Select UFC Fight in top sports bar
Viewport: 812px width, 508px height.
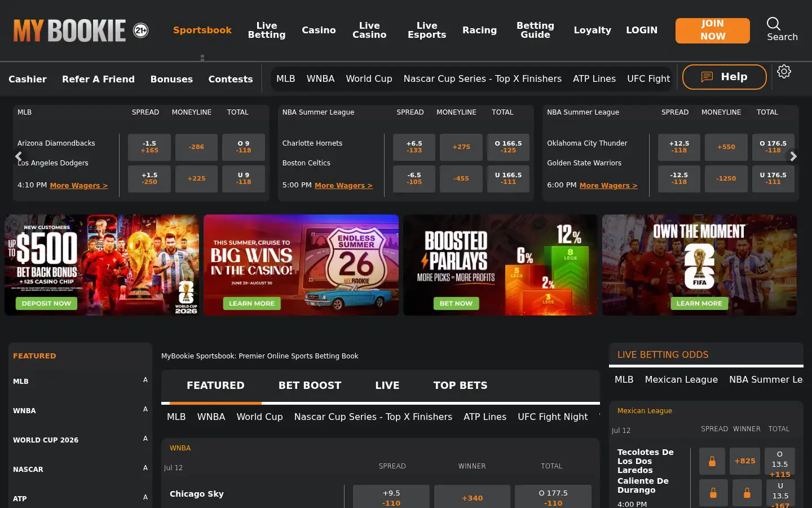pos(648,78)
